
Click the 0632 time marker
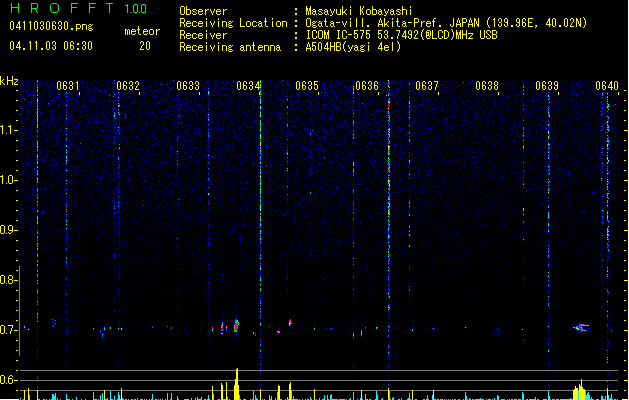pos(128,86)
